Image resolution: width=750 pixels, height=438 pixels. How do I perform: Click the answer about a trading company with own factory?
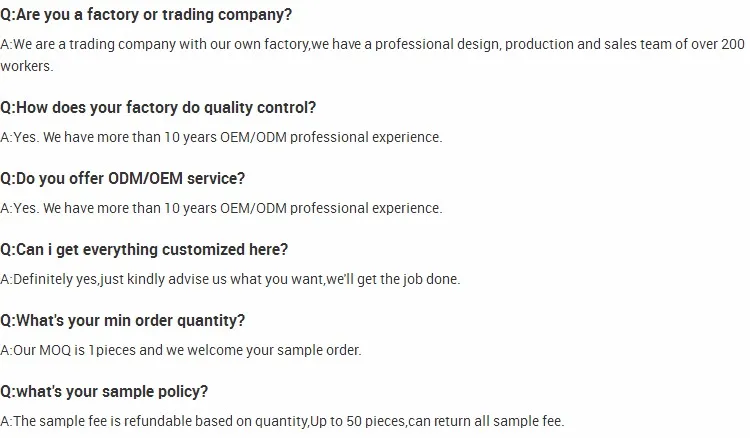(x=373, y=55)
